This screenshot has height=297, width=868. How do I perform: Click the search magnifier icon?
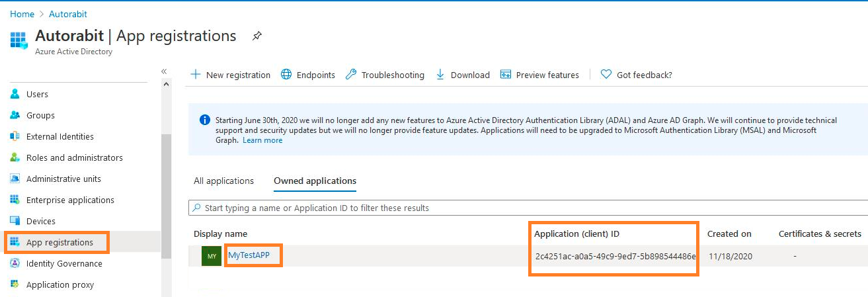[x=196, y=208]
